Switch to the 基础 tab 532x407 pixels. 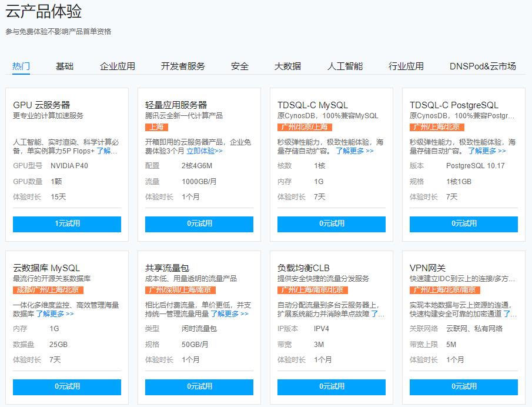[x=65, y=66]
